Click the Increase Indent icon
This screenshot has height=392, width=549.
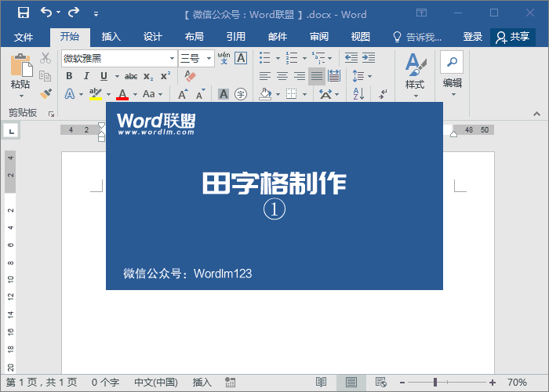369,58
